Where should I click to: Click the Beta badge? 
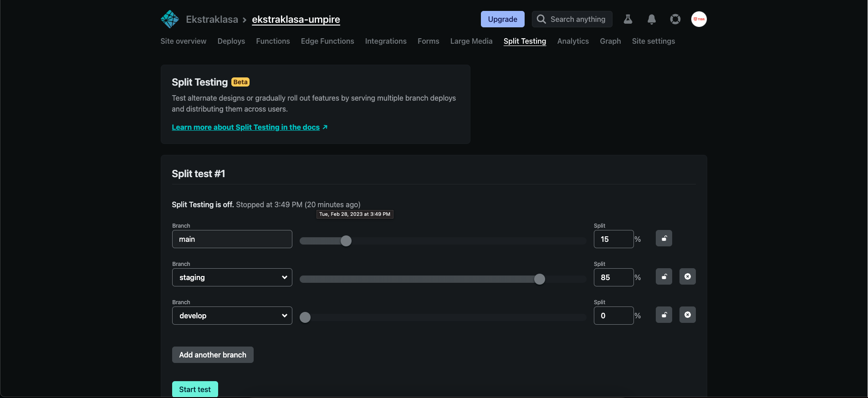point(240,82)
